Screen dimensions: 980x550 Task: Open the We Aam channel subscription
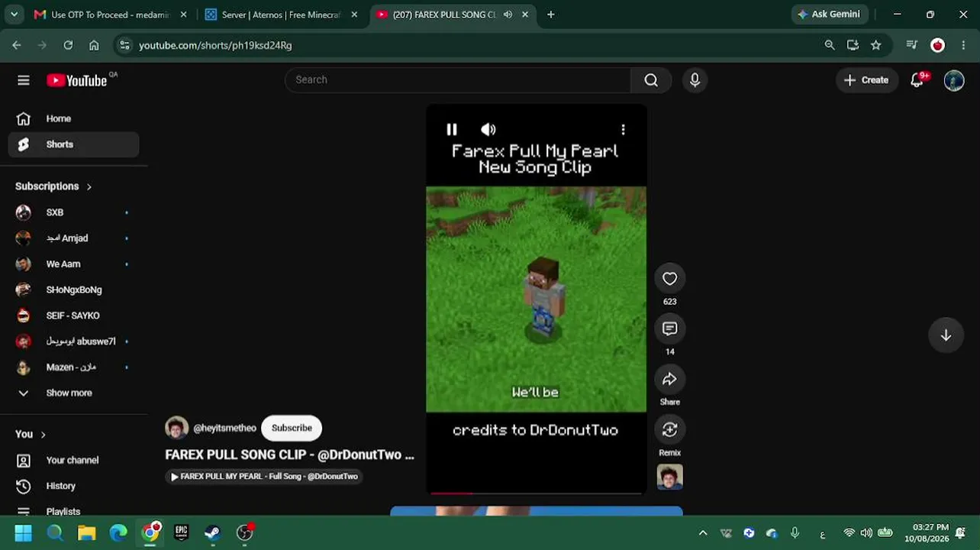pyautogui.click(x=73, y=264)
